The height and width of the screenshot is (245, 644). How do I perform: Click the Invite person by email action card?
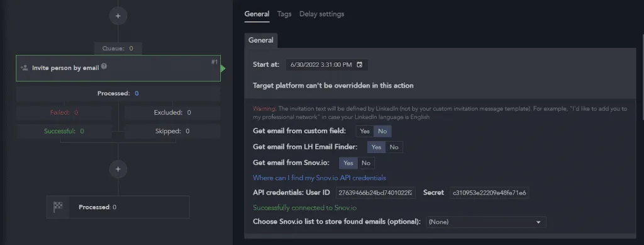[x=118, y=68]
